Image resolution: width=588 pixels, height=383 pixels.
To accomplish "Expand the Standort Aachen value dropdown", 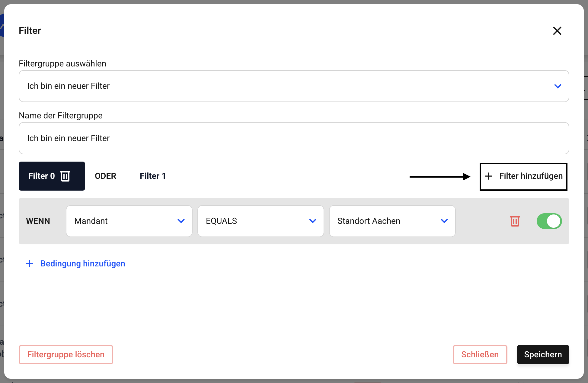I will [392, 221].
